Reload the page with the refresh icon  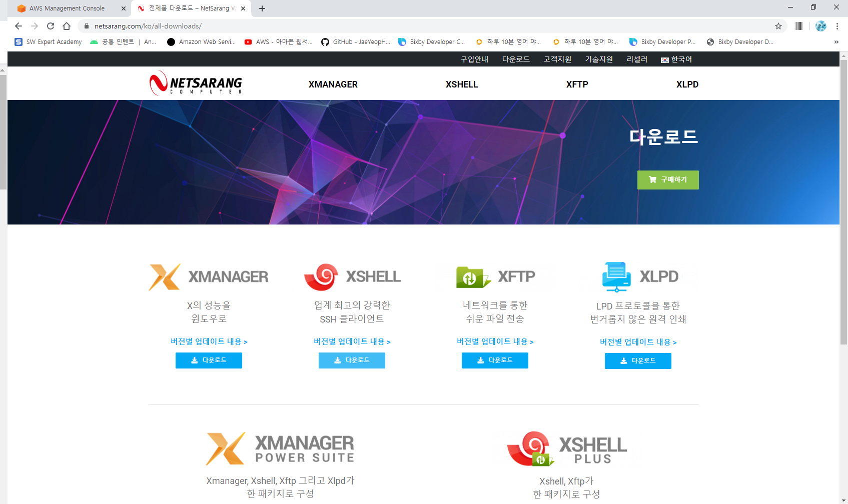(x=51, y=26)
